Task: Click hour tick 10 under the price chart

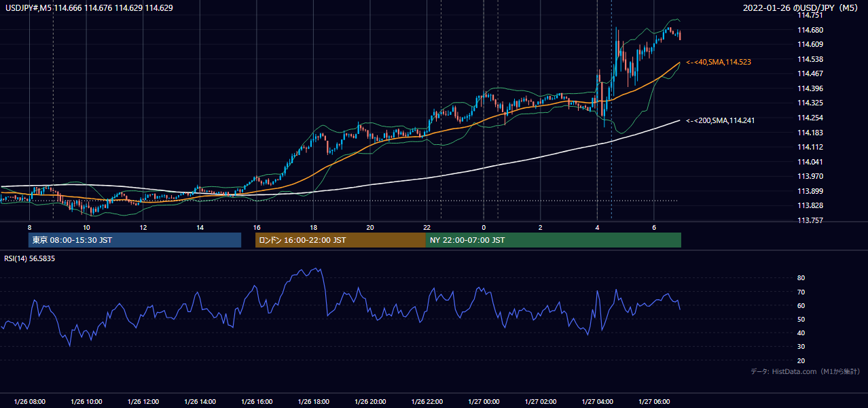Action: pos(86,227)
